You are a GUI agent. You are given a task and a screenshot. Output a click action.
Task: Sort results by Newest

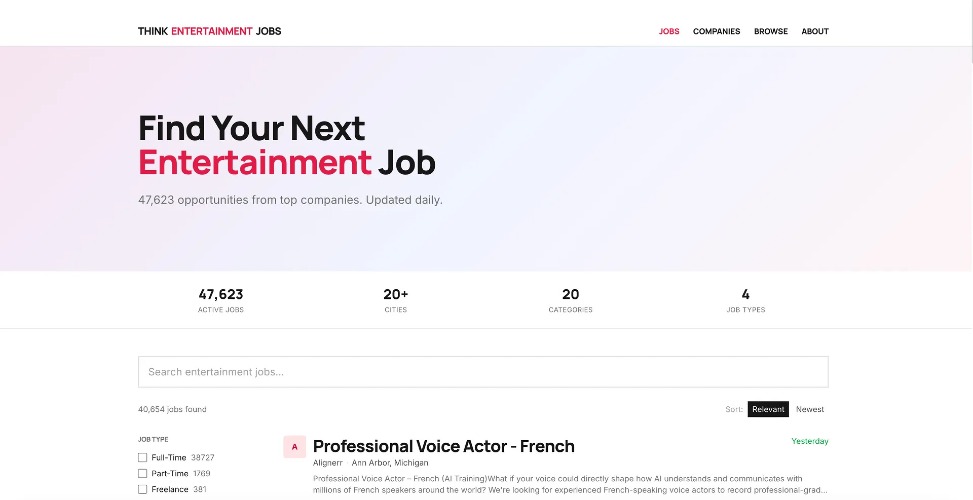810,409
